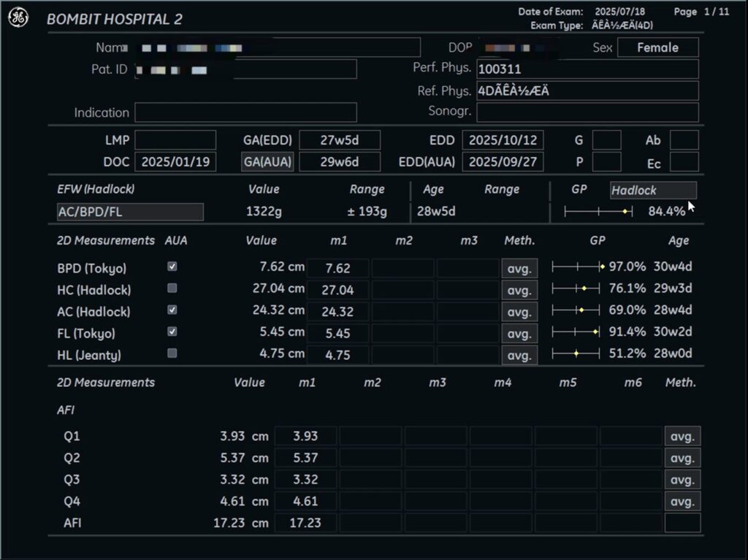The height and width of the screenshot is (560, 748).
Task: Toggle the FL (Tokyo) AUA checkbox
Action: coord(172,332)
